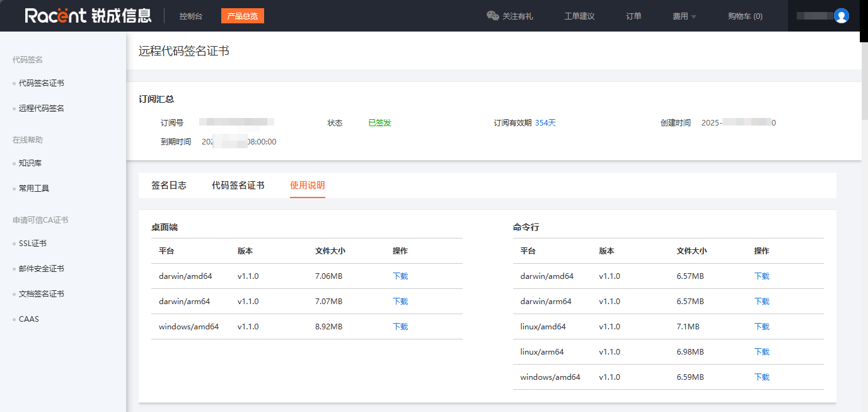
Task: Select the 使用说明 tab
Action: pos(307,186)
